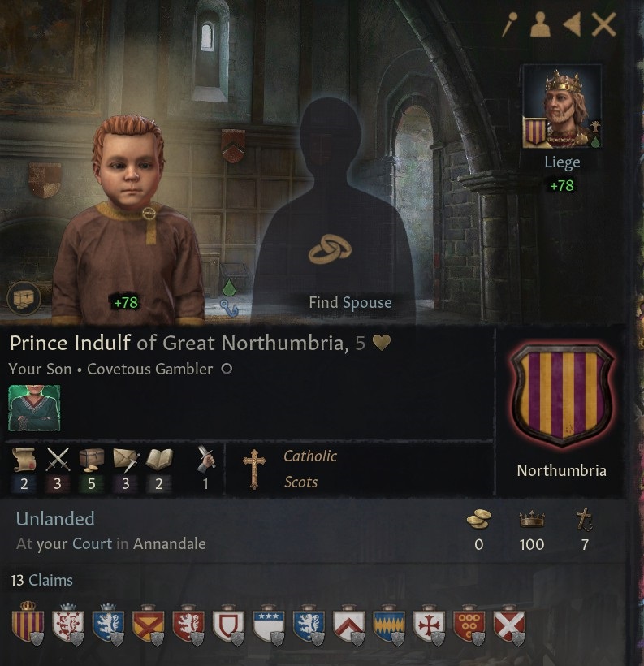Open the Annandale location link
The image size is (644, 666).
[x=170, y=543]
